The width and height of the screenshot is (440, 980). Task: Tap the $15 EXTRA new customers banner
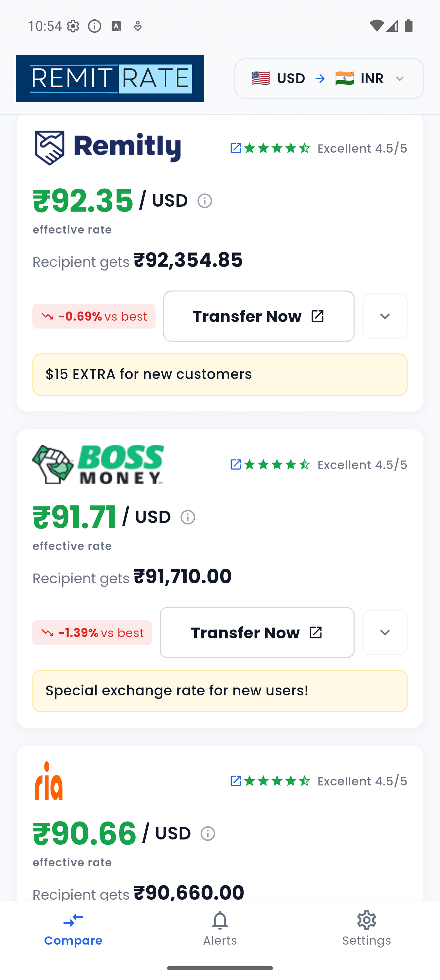220,374
